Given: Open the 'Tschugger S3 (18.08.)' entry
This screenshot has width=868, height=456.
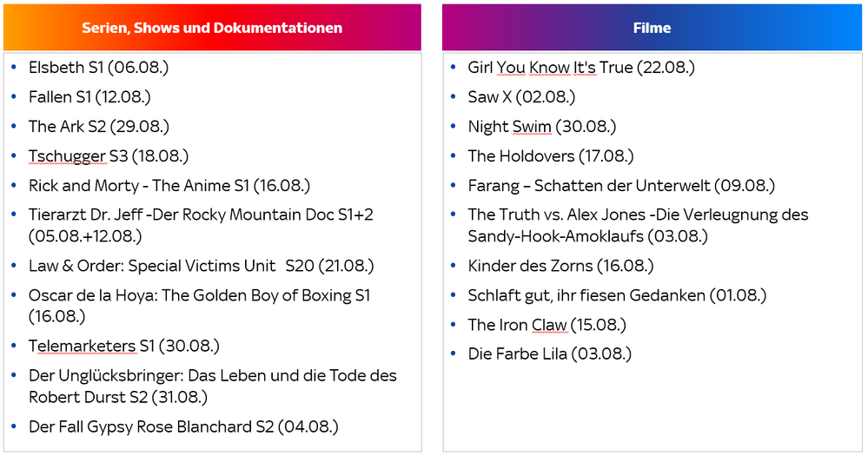Looking at the screenshot, I should point(109,156).
